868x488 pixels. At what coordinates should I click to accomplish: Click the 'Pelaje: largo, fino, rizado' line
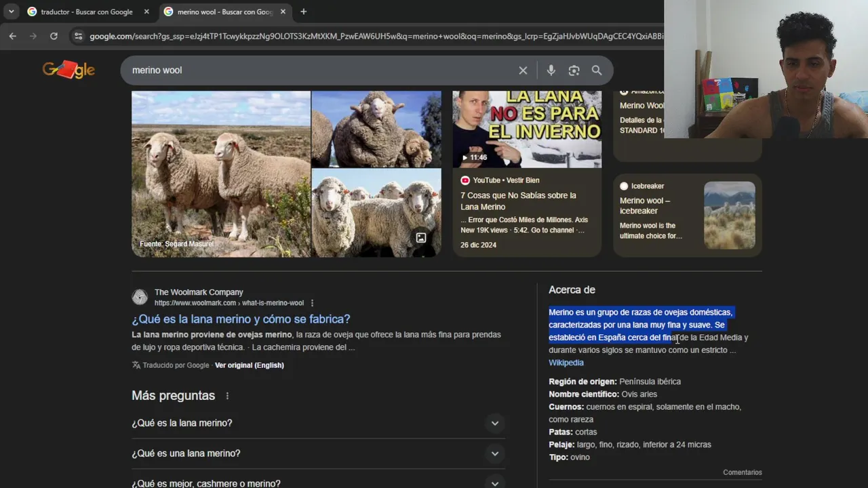[x=630, y=445]
